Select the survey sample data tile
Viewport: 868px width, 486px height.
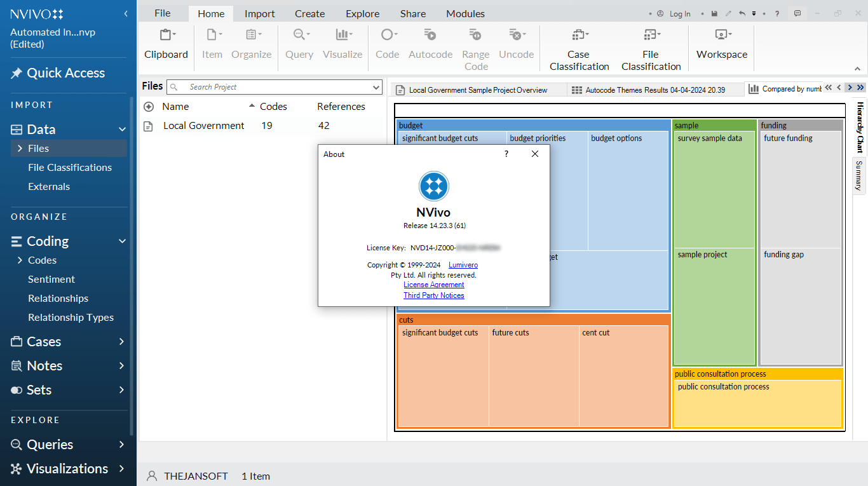point(714,189)
